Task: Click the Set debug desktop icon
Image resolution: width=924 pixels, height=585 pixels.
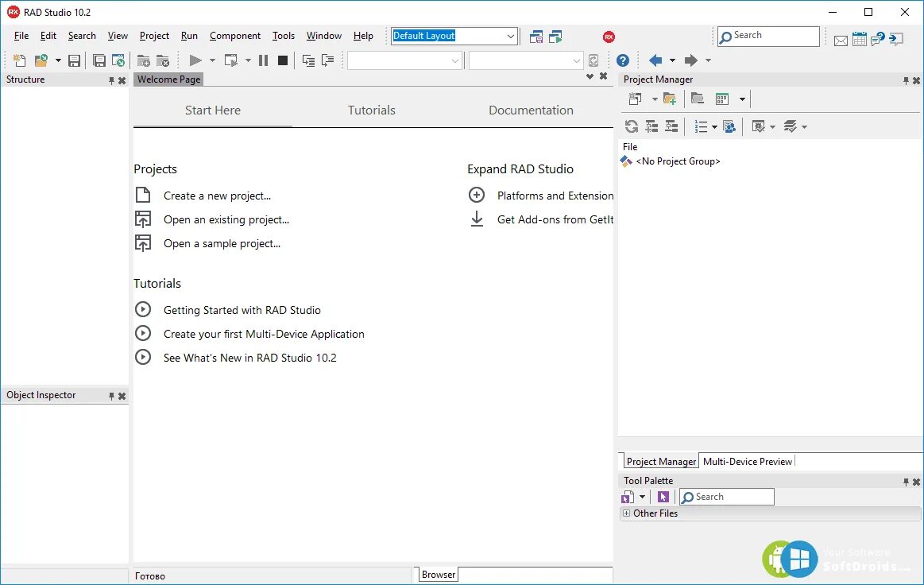Action: tap(555, 37)
